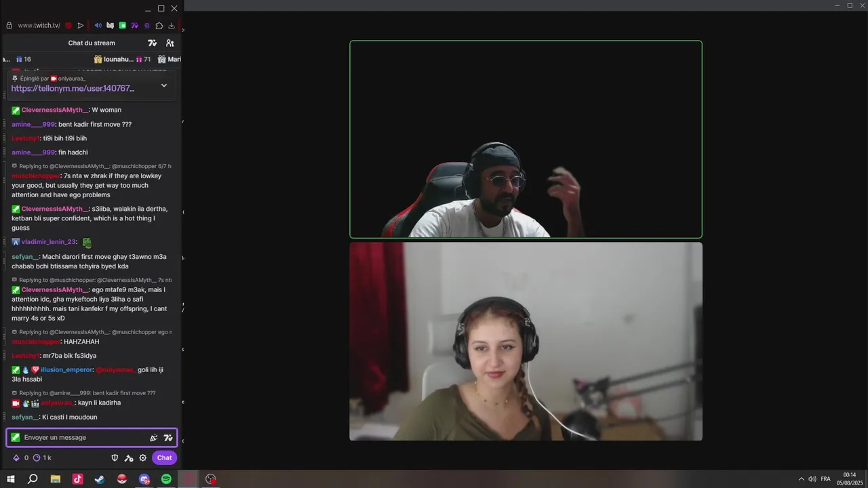
Task: Click the blue gift entry showing 16
Action: [24, 59]
